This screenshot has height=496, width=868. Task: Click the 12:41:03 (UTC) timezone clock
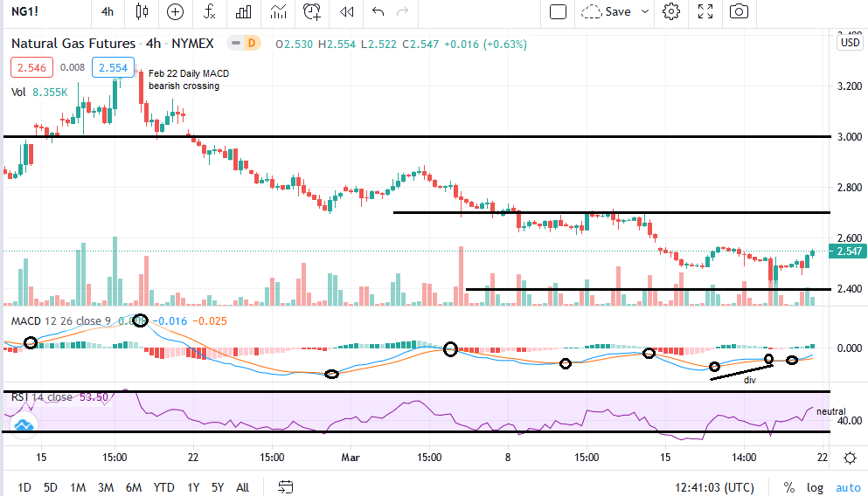[x=714, y=487]
